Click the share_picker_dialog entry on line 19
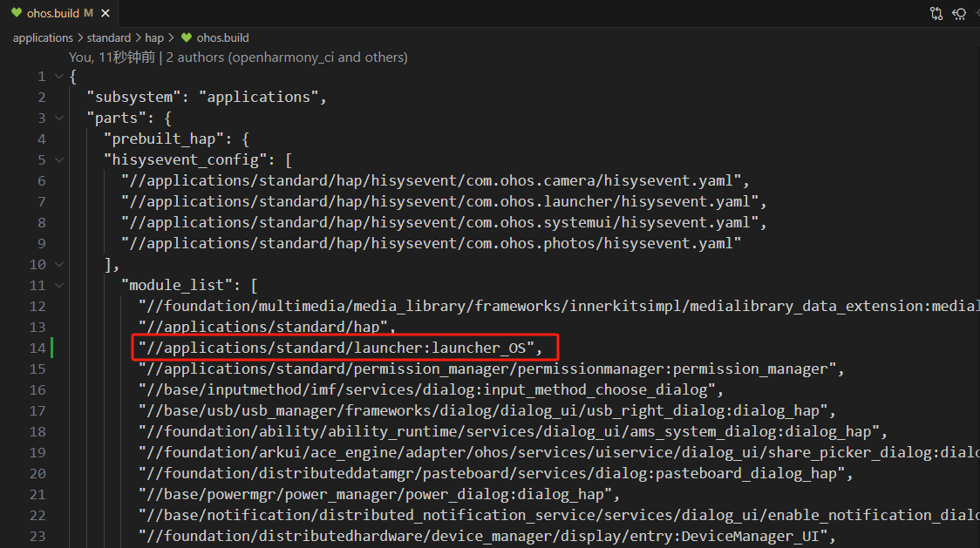Screen dimensions: 980x548 coord(559,453)
